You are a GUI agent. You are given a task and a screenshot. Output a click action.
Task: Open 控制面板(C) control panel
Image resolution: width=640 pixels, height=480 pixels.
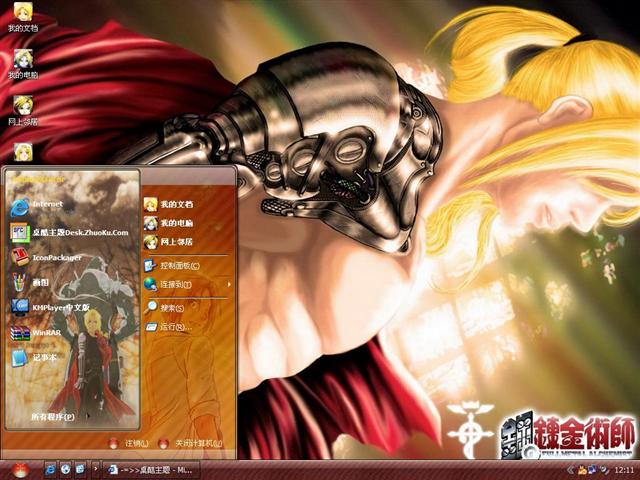pos(172,266)
